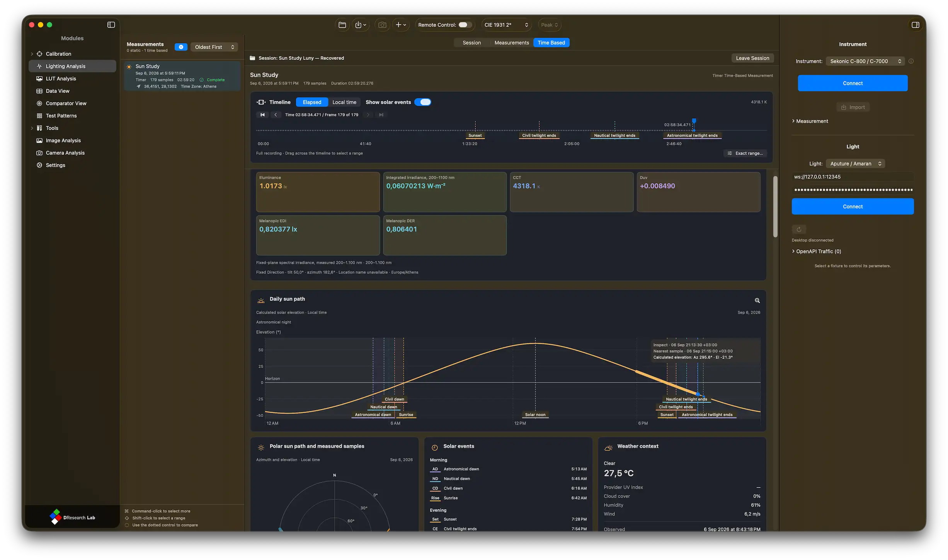Click the magnifier zoom icon on Daily sun path
The height and width of the screenshot is (560, 948).
(x=757, y=300)
